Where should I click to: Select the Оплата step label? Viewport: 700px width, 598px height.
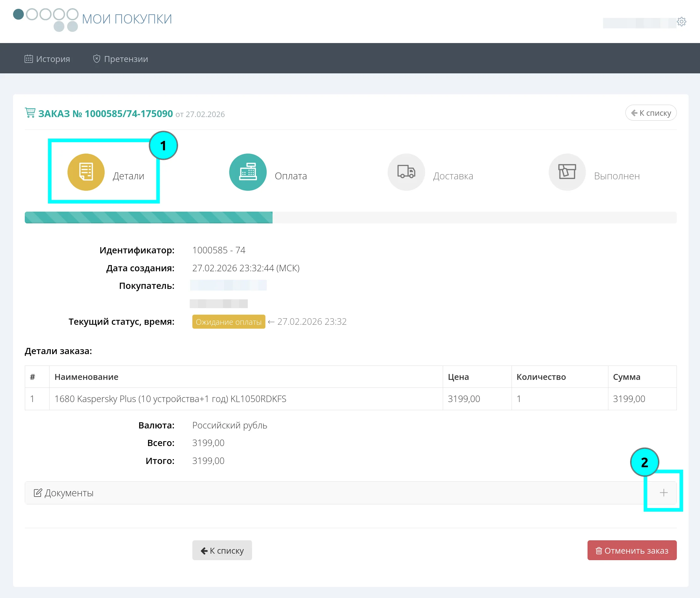[x=290, y=176]
